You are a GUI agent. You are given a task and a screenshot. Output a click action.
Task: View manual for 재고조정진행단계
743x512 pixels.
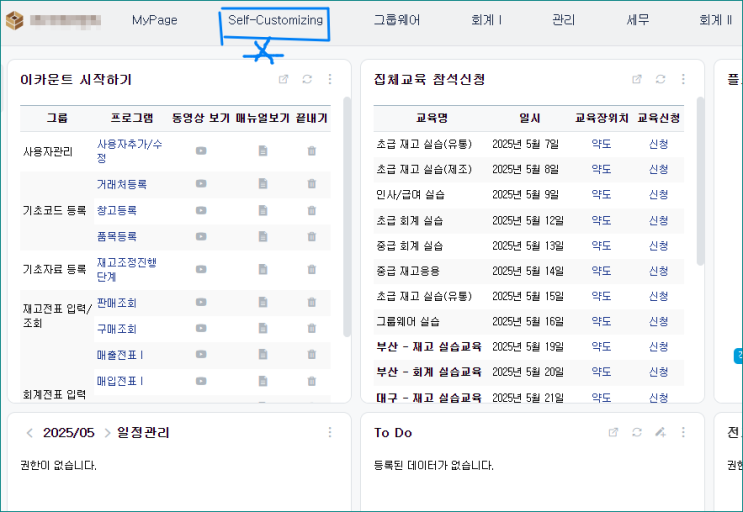pos(263,269)
